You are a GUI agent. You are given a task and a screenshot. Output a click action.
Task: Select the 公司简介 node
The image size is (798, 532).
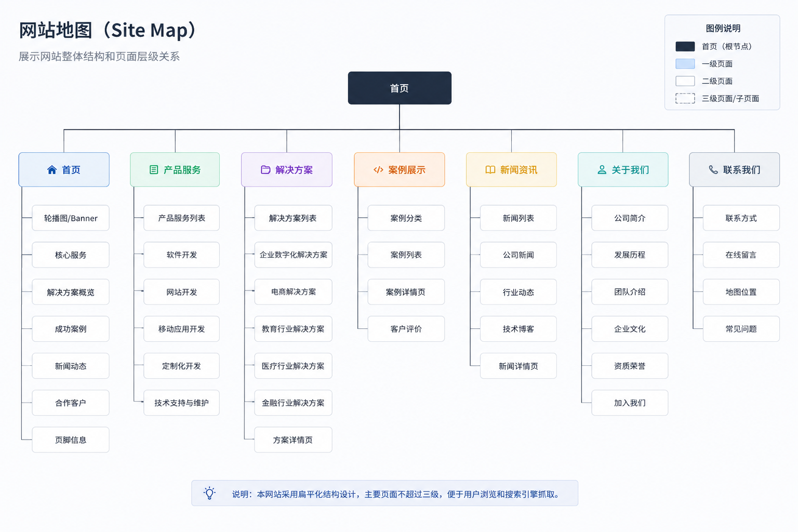(630, 218)
